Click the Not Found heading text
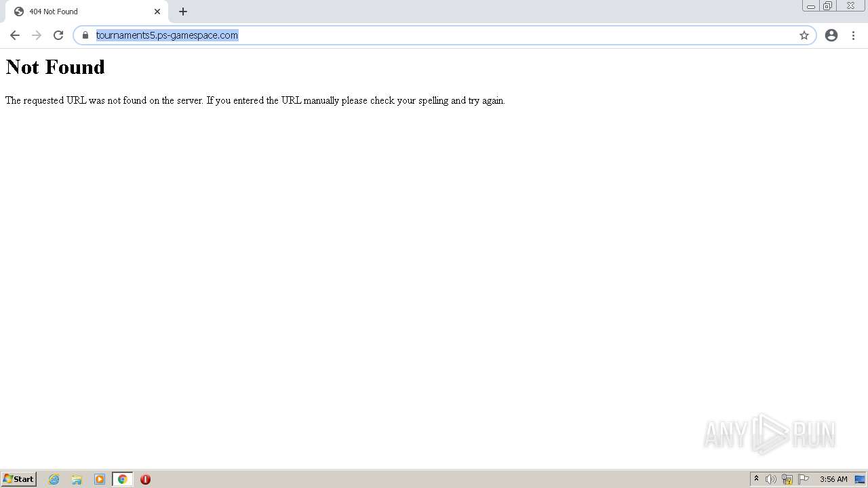The image size is (868, 488). click(56, 67)
